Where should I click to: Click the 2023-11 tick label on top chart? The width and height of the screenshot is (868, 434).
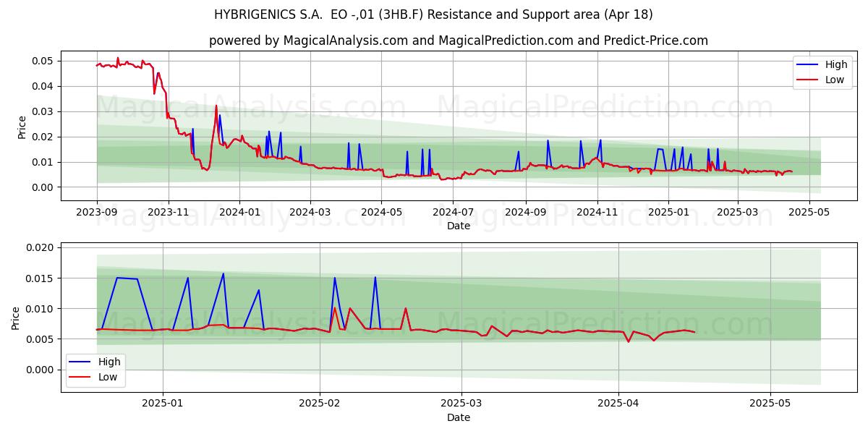tap(169, 212)
